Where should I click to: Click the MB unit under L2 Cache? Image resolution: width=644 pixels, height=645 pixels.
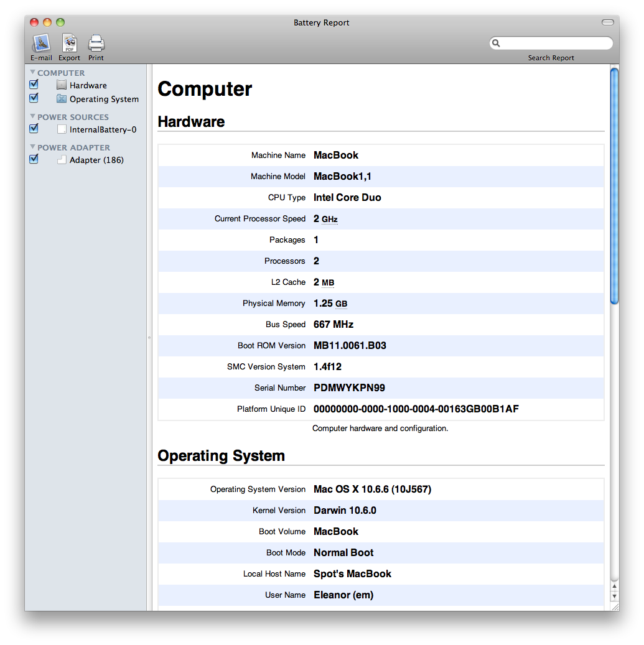[x=328, y=282]
